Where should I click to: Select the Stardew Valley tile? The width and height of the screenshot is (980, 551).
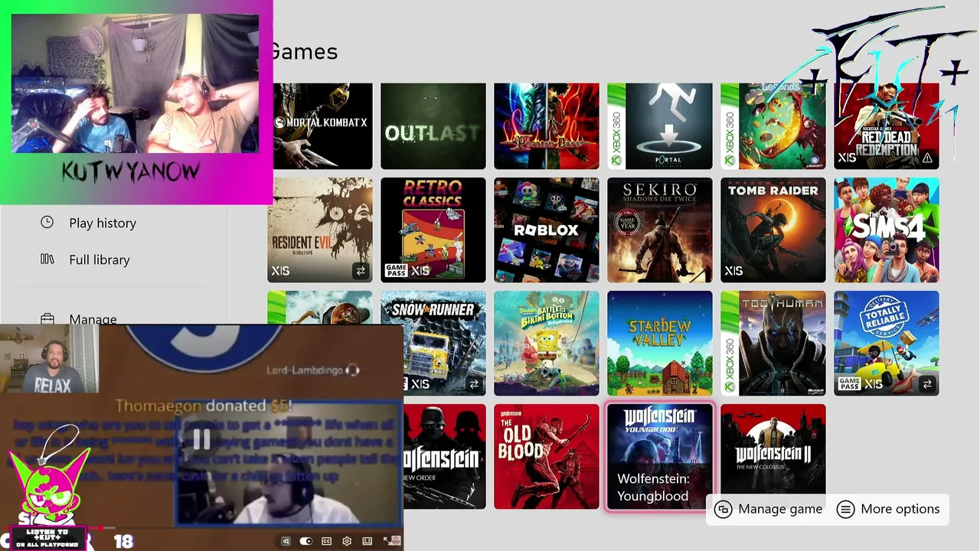(x=660, y=344)
